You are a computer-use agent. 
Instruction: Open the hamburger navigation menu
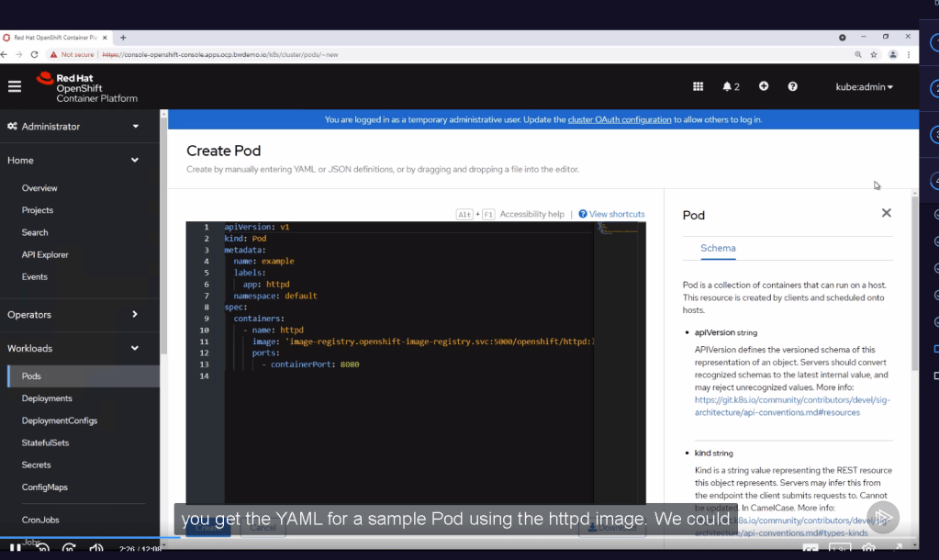pyautogui.click(x=15, y=87)
